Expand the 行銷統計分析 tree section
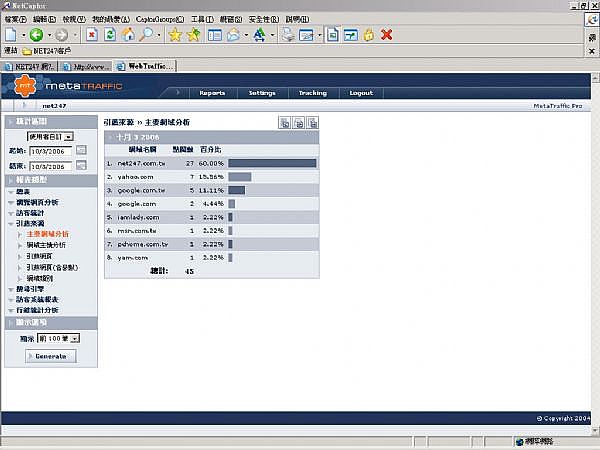 point(11,310)
